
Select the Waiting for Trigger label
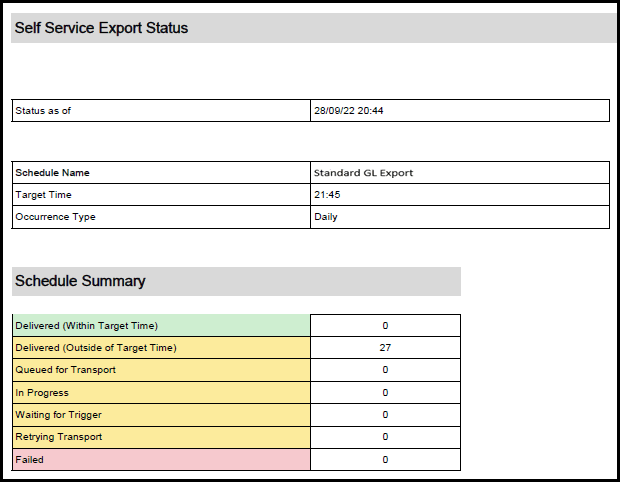(58, 414)
